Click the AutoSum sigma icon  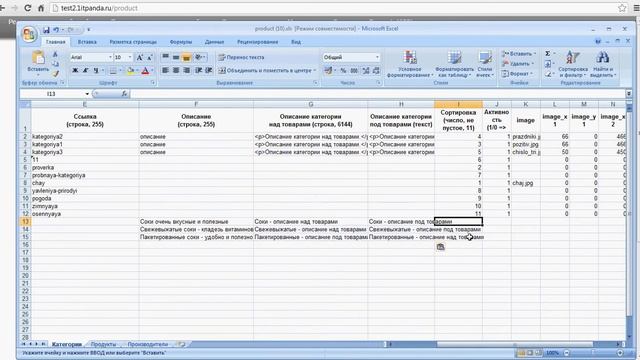[548, 53]
